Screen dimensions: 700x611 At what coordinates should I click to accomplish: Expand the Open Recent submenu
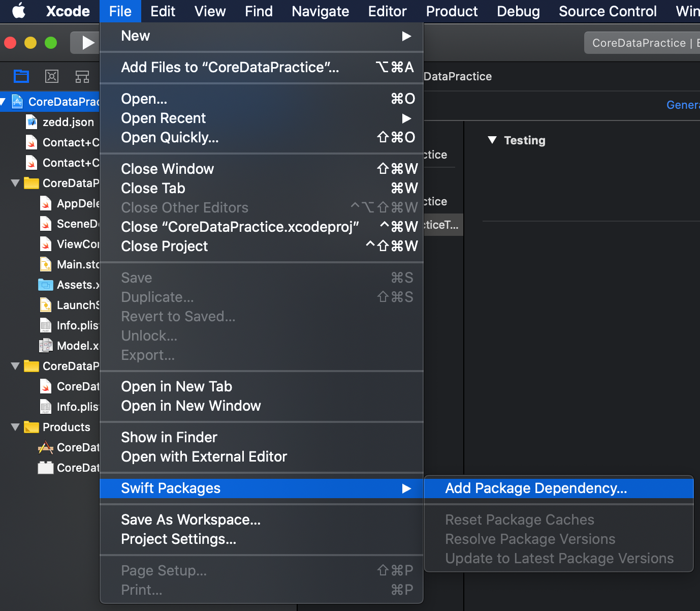(x=262, y=118)
